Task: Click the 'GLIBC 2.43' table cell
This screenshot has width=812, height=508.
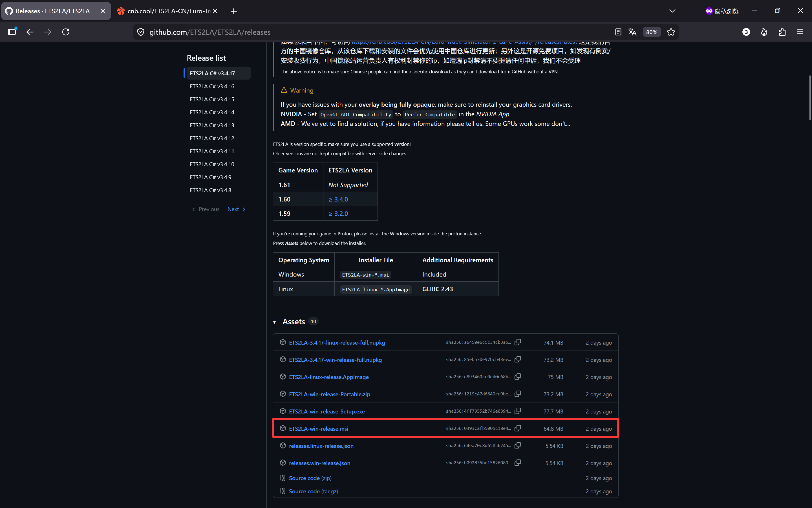Action: (x=458, y=289)
